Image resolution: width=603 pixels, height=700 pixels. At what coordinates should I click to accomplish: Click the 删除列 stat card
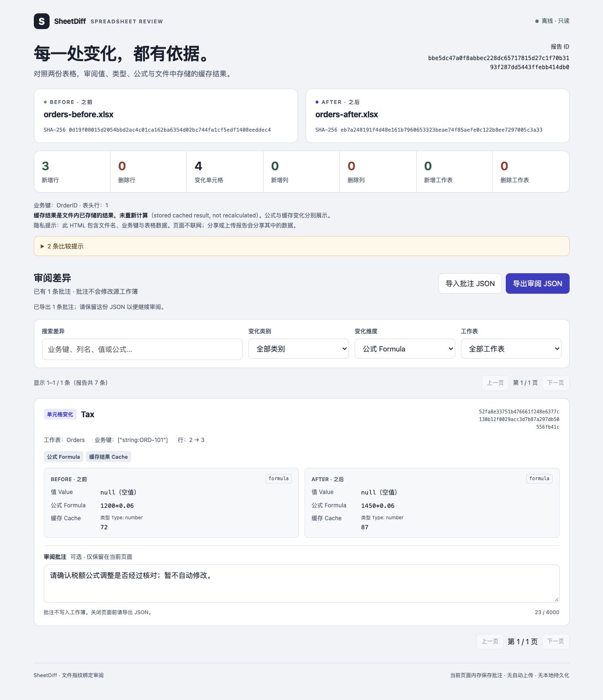[378, 172]
